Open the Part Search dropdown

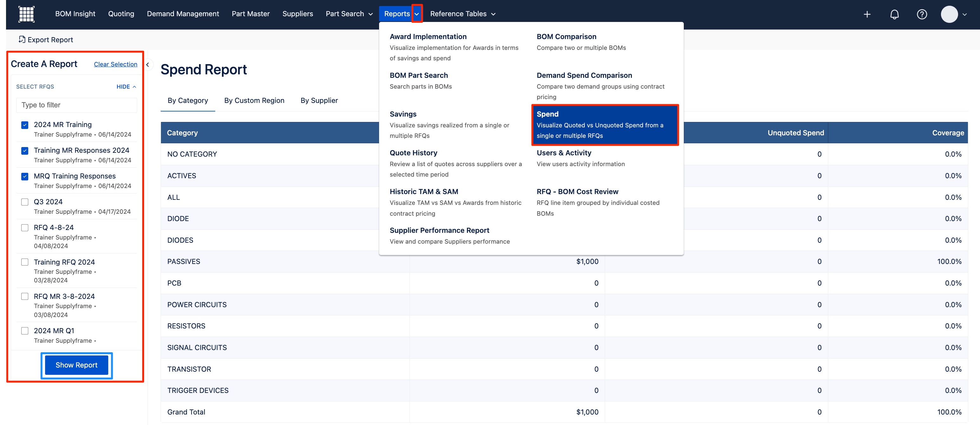pos(349,14)
